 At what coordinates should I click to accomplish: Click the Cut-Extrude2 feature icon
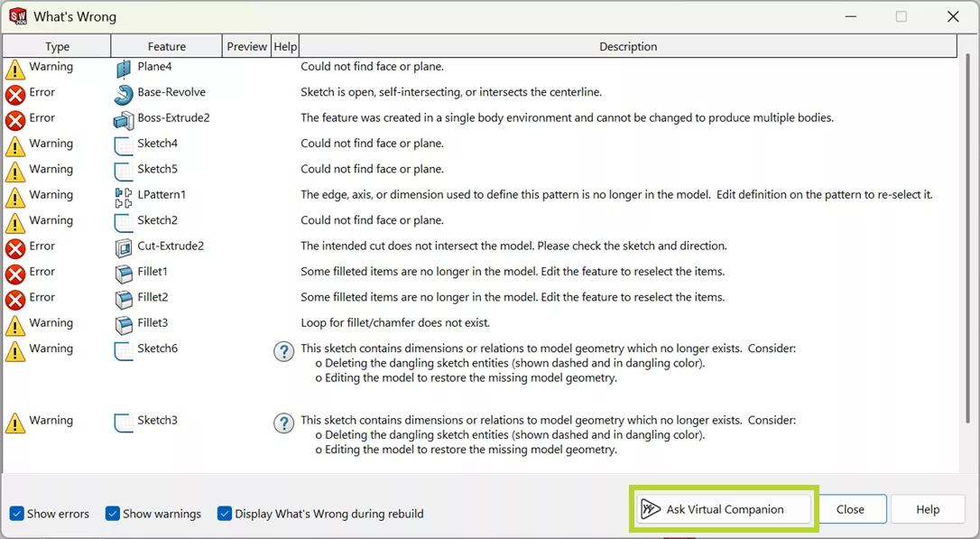123,246
